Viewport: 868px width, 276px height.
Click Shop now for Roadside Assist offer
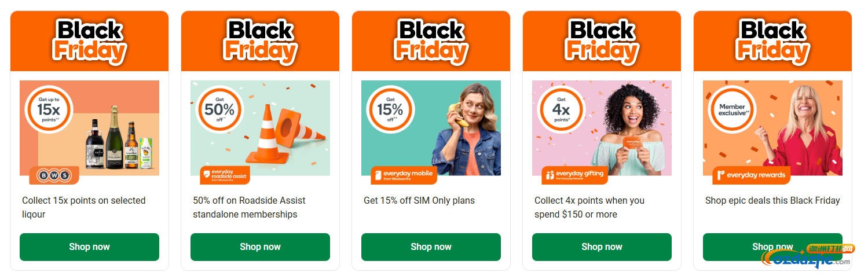click(260, 247)
